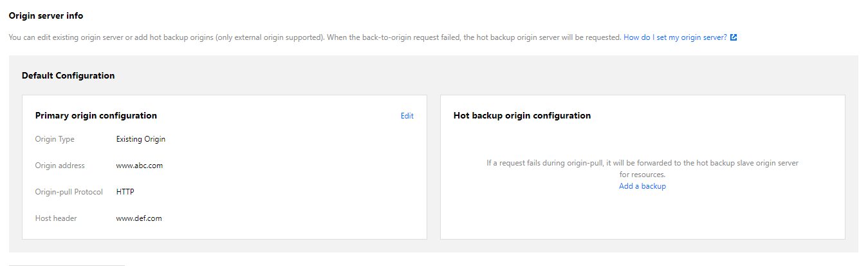868x266 pixels.
Task: Click the 'Origin server info' heading
Action: pos(46,15)
